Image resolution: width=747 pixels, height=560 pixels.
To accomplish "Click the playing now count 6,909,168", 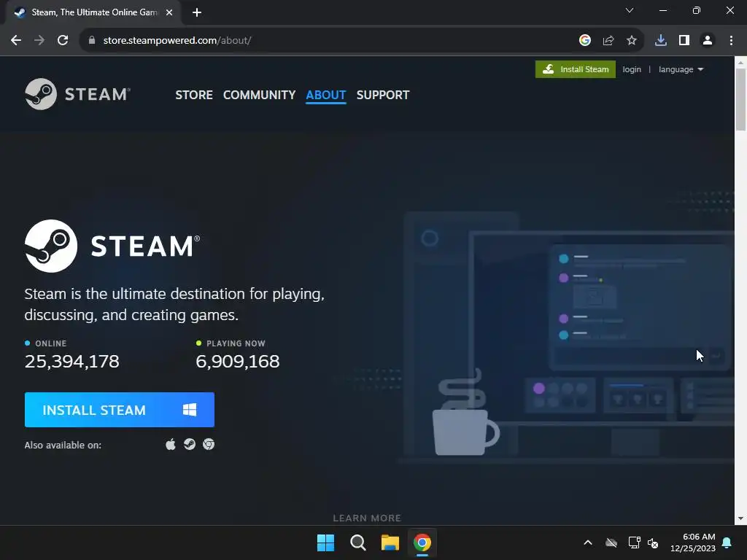I will click(238, 362).
